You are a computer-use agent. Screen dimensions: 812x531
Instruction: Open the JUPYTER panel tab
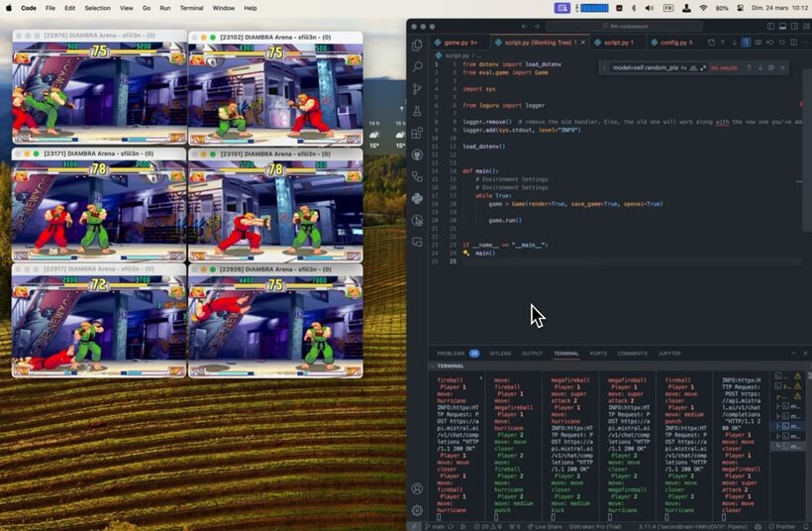pyautogui.click(x=669, y=353)
